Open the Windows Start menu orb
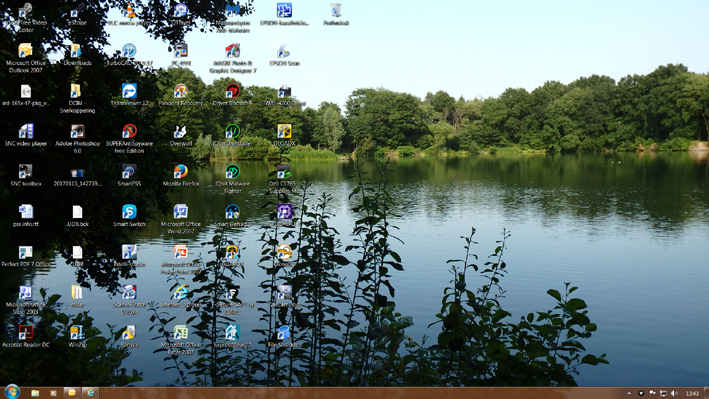 pyautogui.click(x=12, y=392)
